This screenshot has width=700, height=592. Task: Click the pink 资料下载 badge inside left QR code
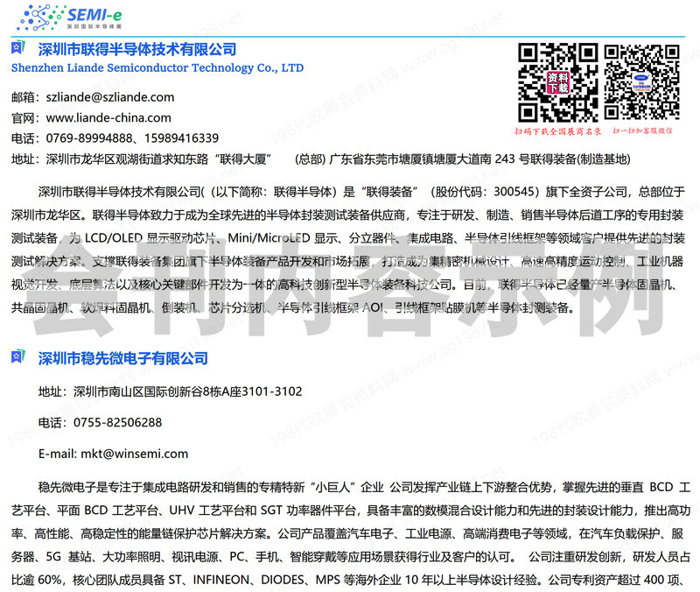click(557, 82)
